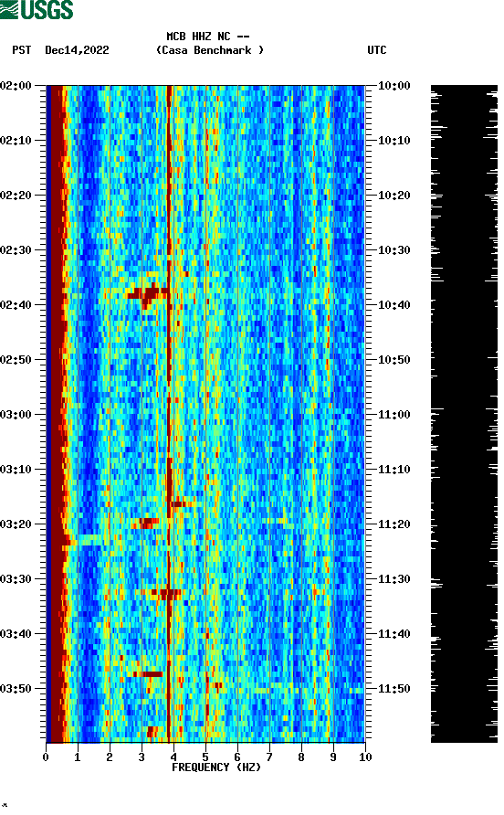Click the 11:00 UTC time label

pos(394,414)
